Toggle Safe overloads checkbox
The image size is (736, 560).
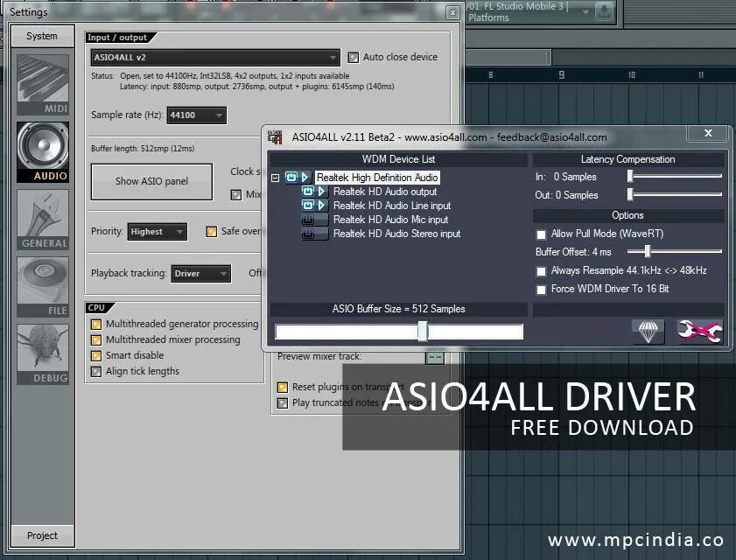pyautogui.click(x=212, y=231)
